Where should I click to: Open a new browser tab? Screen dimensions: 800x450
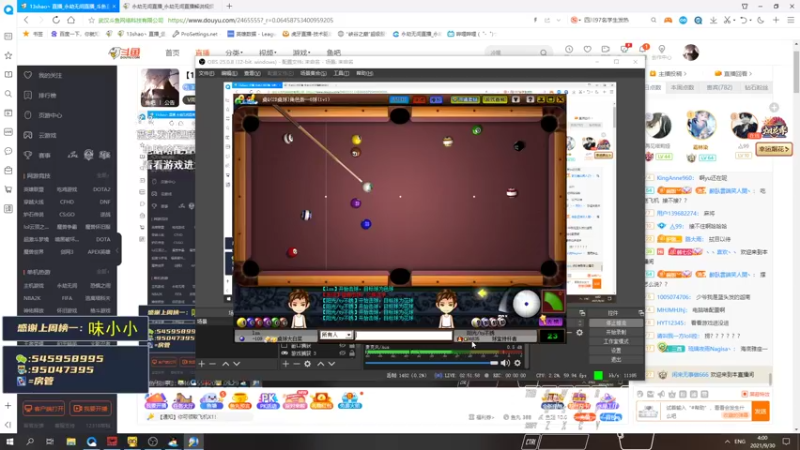point(229,6)
